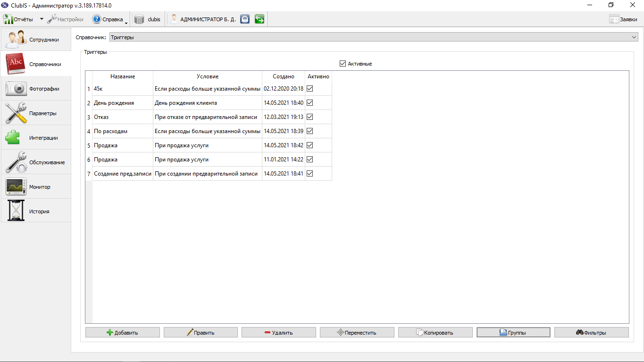This screenshot has height=362, width=644.
Task: Open the История hourglass icon
Action: 16,211
